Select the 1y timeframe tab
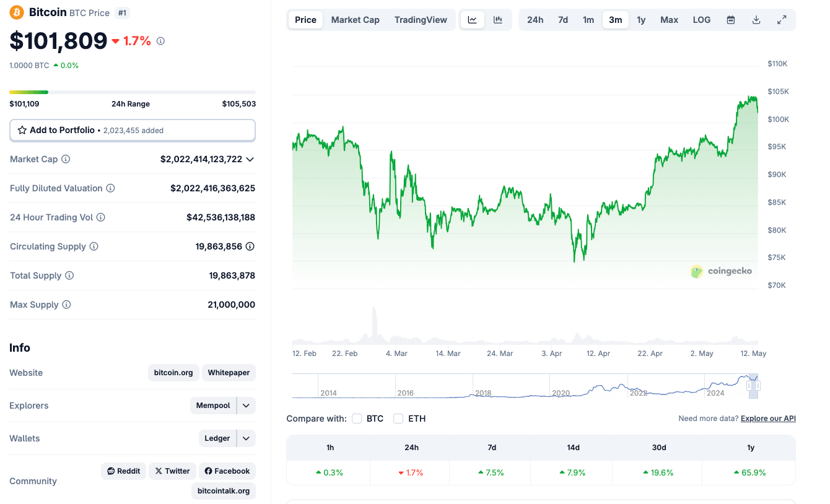830x504 pixels. tap(641, 19)
